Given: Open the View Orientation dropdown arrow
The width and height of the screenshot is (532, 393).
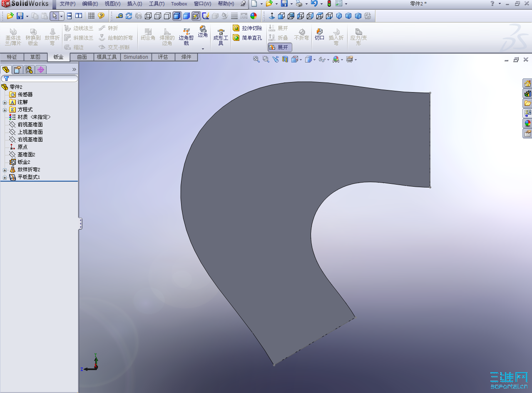Looking at the screenshot, I should tap(301, 60).
